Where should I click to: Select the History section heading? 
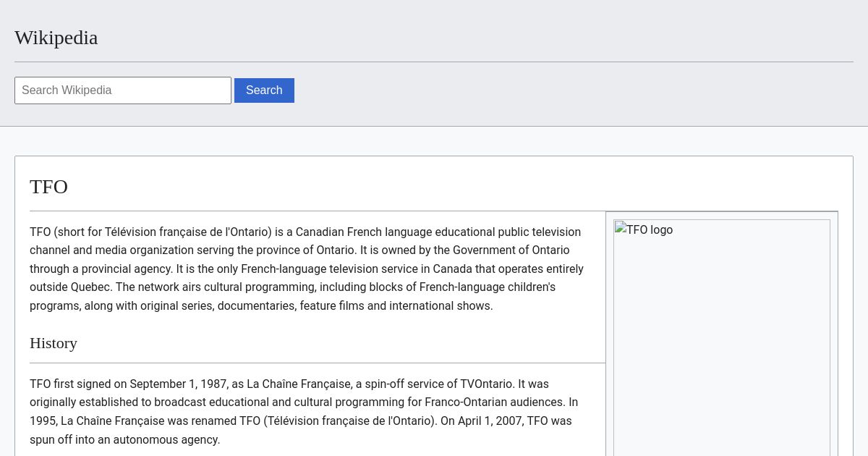[54, 343]
